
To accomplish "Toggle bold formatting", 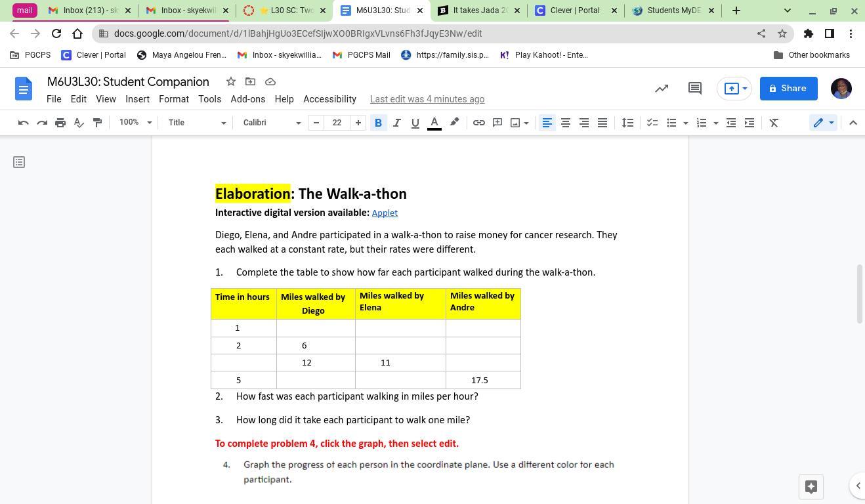I will 378,123.
